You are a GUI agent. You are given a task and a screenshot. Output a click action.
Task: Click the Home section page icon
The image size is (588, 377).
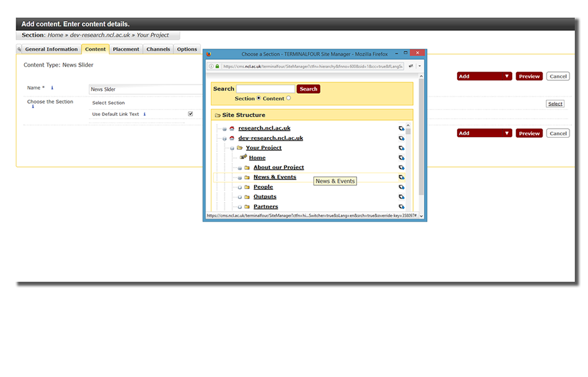[243, 157]
